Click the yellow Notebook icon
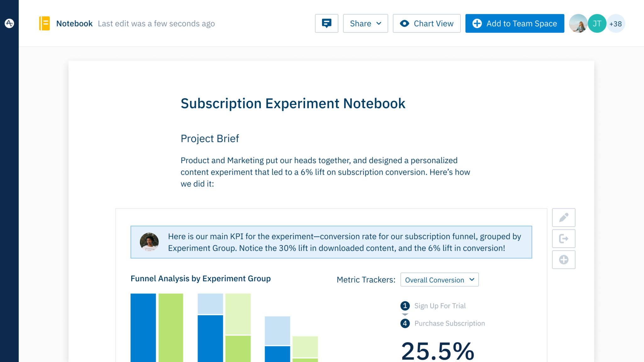The height and width of the screenshot is (362, 644). point(44,24)
